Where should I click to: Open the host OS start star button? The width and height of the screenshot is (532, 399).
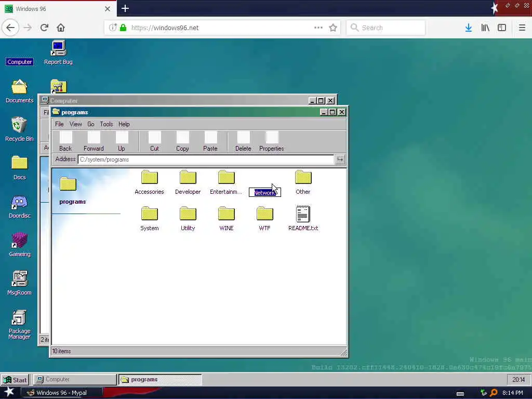pos(9,392)
